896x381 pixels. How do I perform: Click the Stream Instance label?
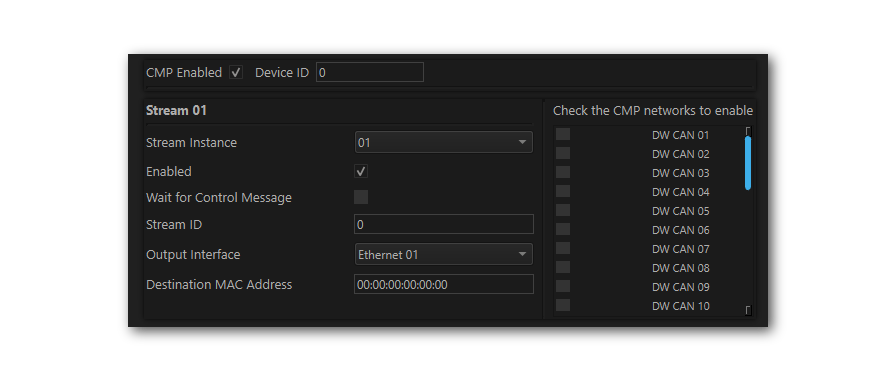[191, 143]
